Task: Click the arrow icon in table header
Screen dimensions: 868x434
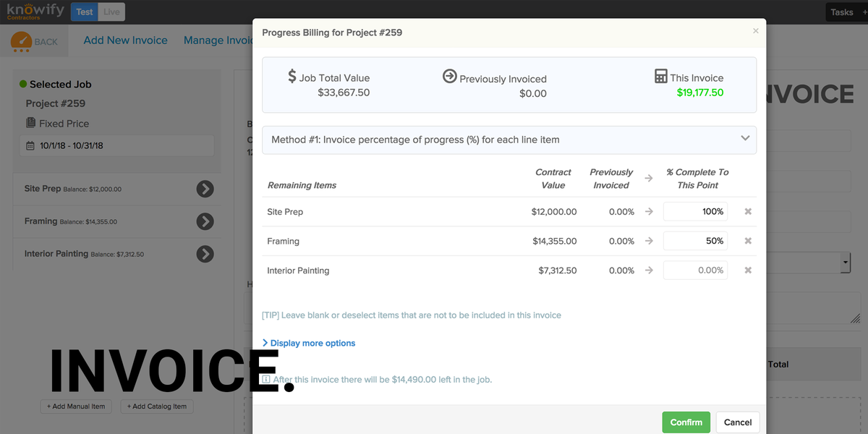Action: pos(649,178)
